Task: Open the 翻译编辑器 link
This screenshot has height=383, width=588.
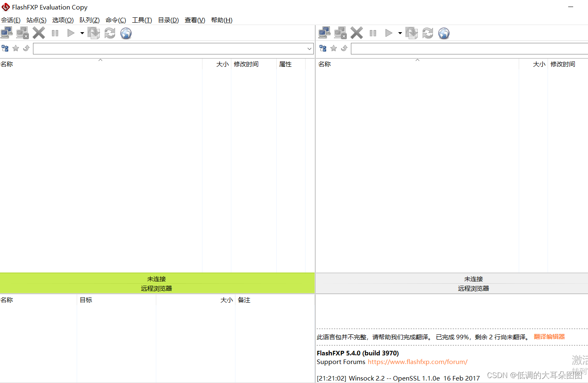Action: (x=549, y=336)
